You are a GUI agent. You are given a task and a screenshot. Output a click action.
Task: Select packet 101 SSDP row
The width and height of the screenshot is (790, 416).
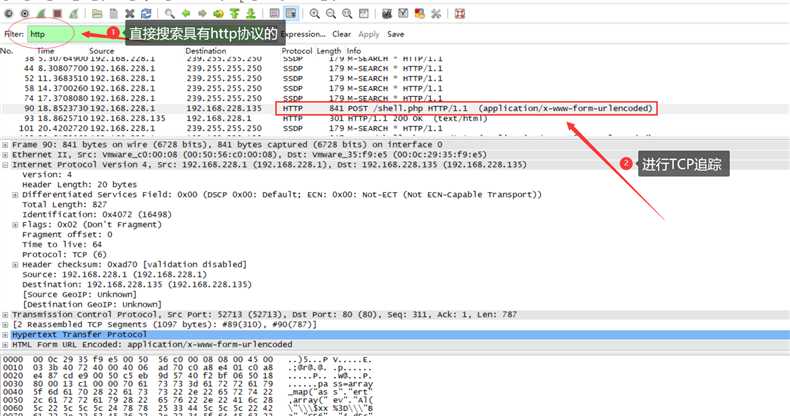tap(395, 128)
